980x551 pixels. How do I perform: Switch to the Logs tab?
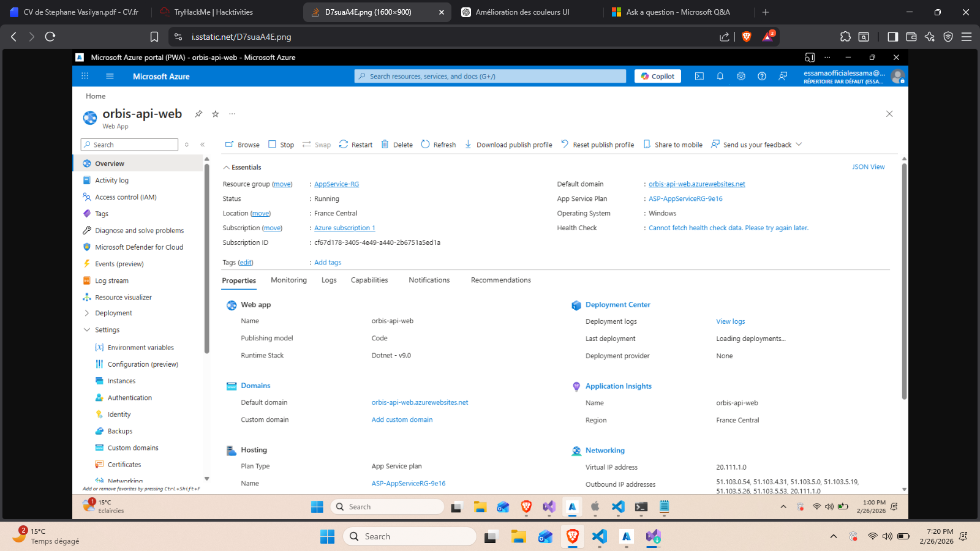click(329, 280)
